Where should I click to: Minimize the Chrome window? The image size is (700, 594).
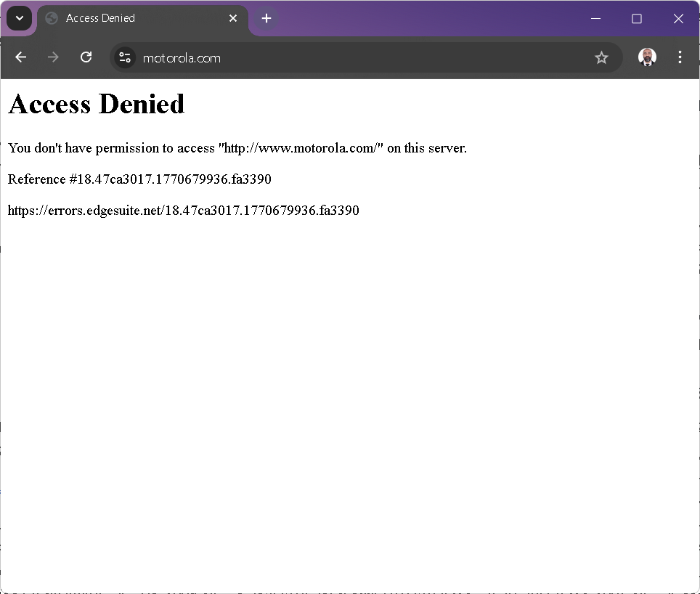[x=595, y=18]
